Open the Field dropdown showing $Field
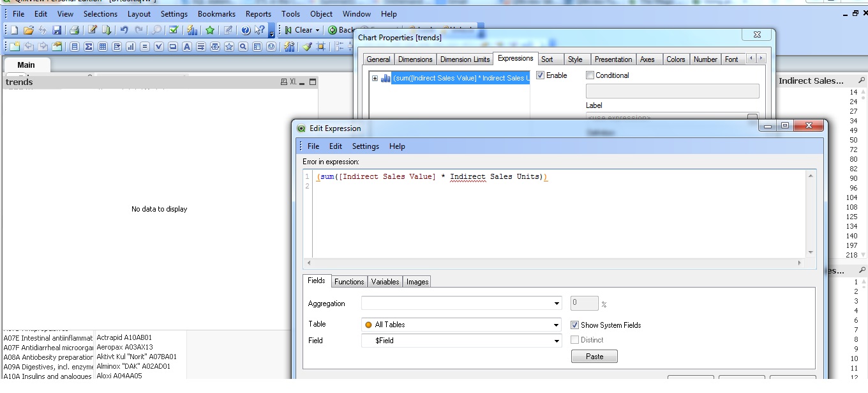868x393 pixels. pyautogui.click(x=556, y=341)
